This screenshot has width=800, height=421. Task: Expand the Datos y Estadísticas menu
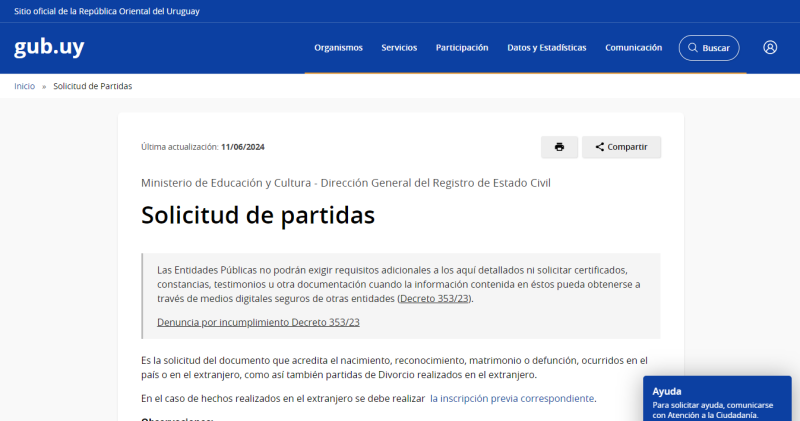point(546,48)
